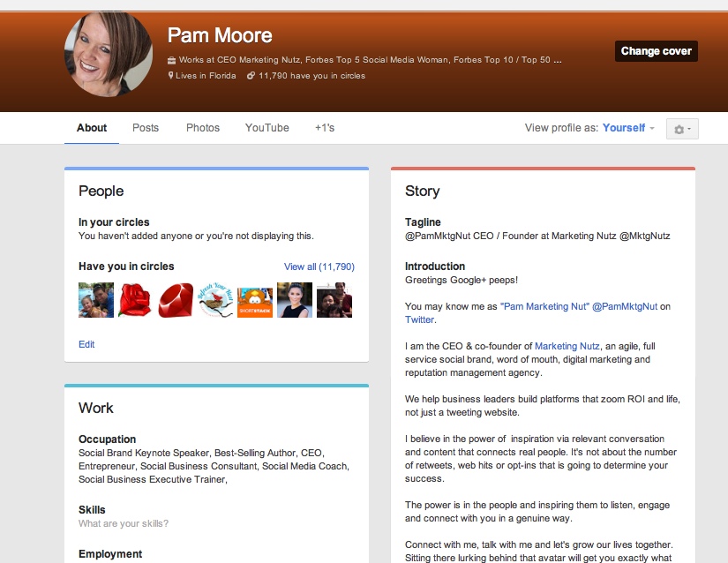The image size is (728, 563).
Task: Open the family pool photo thumbnail
Action: [96, 300]
